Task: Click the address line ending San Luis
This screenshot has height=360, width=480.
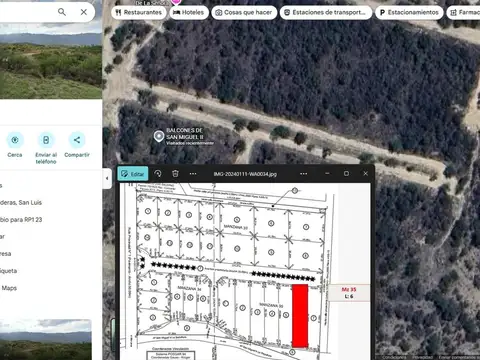Action: tap(21, 202)
